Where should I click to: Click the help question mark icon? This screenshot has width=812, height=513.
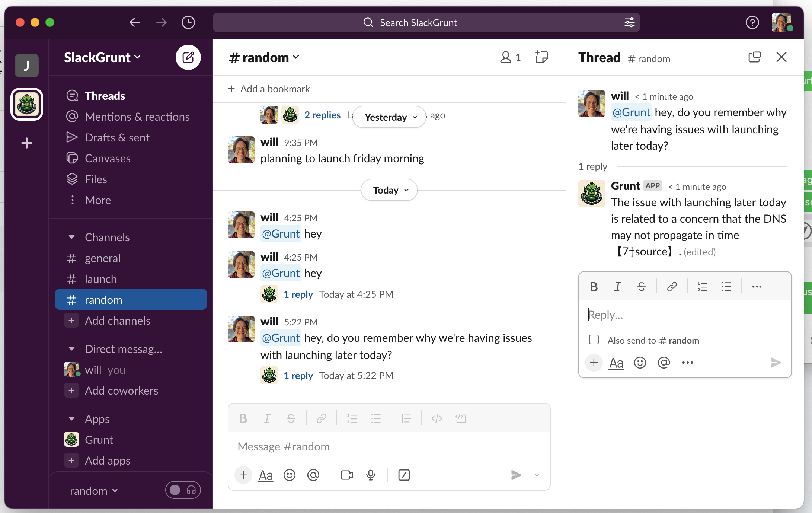coord(752,22)
